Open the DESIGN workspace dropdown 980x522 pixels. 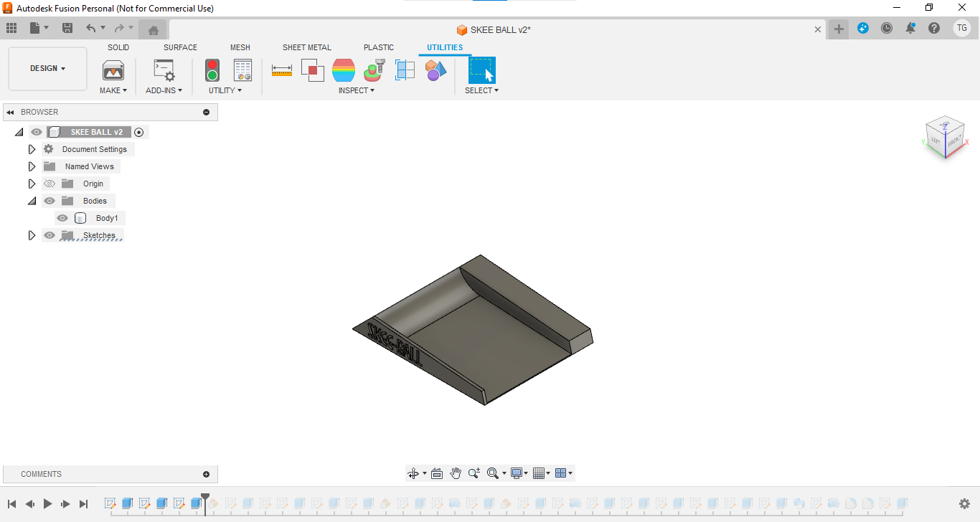[x=47, y=69]
